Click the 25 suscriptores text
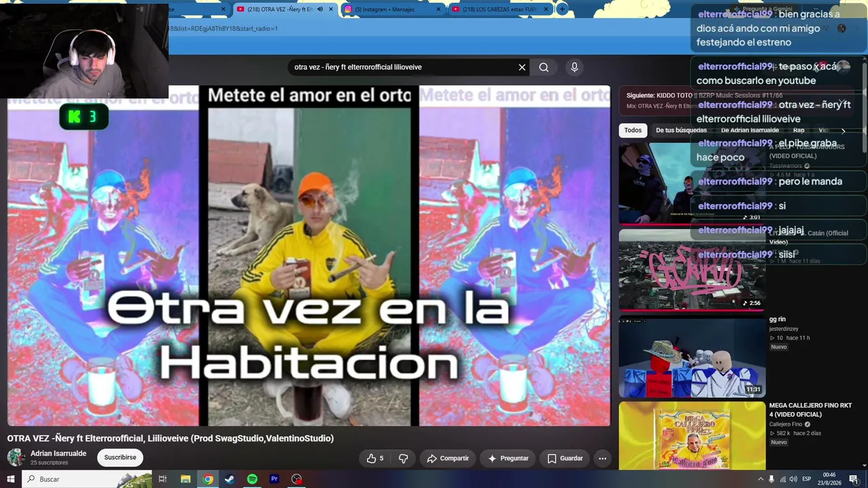The image size is (868, 488). pyautogui.click(x=49, y=463)
